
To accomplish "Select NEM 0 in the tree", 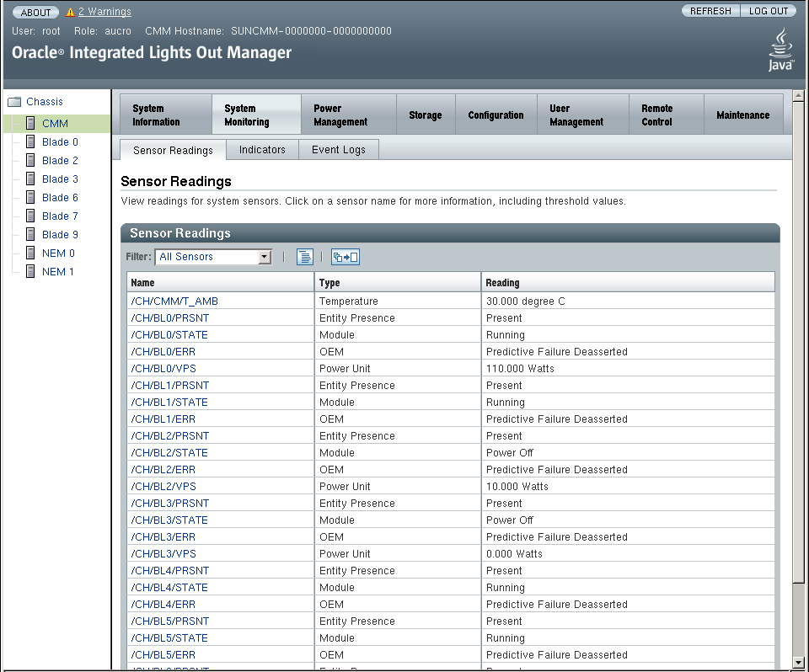I will click(58, 253).
